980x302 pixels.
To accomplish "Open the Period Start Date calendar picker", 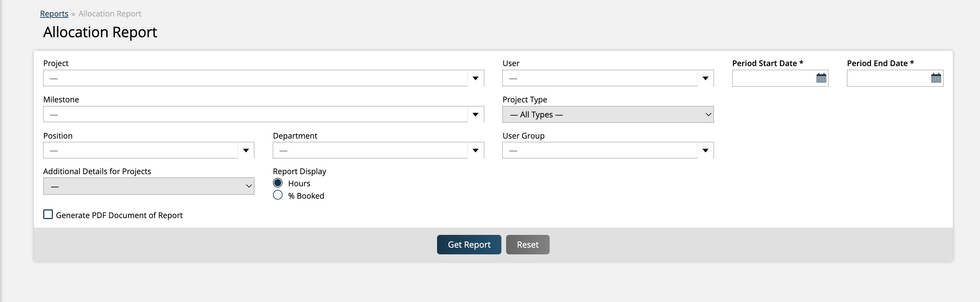I will coord(821,78).
